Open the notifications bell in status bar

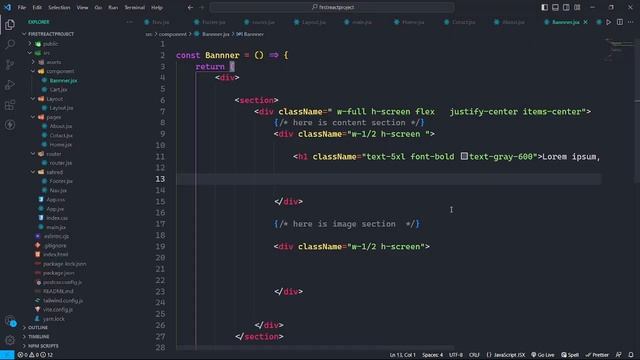click(x=631, y=355)
